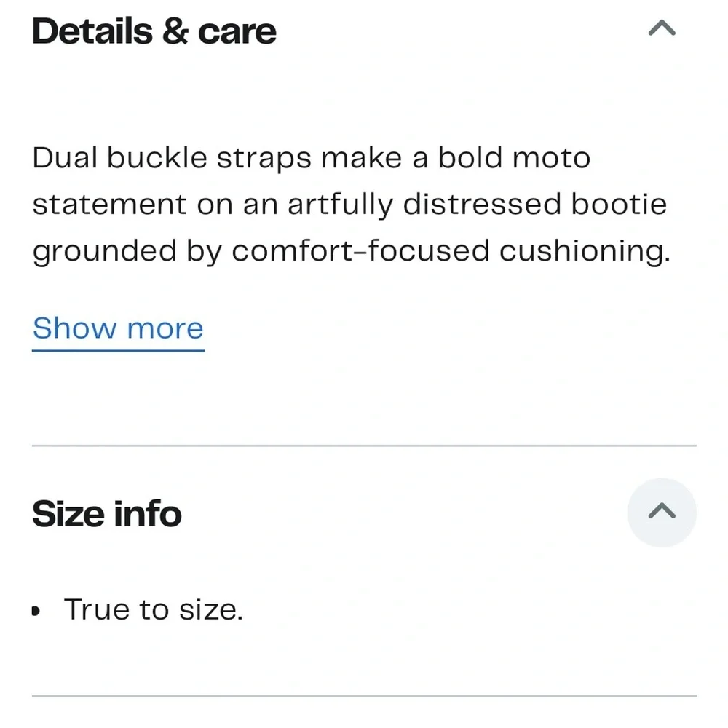Click the word care in the heading
The height and width of the screenshot is (728, 728).
click(x=237, y=33)
